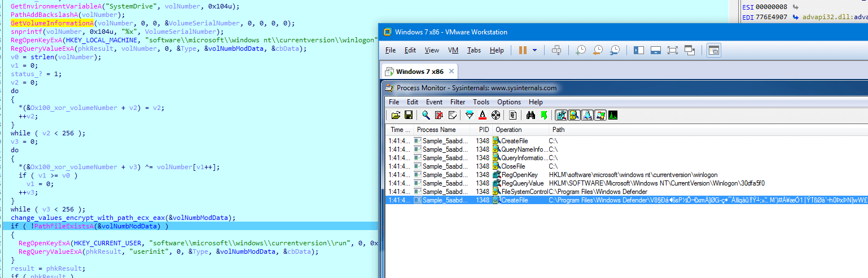Open the VMware power options dropdown arrow
868x278 pixels.
click(534, 50)
